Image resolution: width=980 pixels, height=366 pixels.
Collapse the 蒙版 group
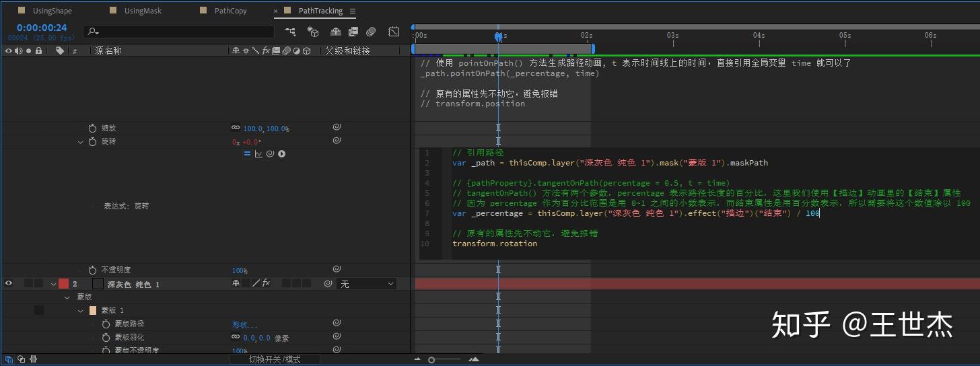point(67,297)
